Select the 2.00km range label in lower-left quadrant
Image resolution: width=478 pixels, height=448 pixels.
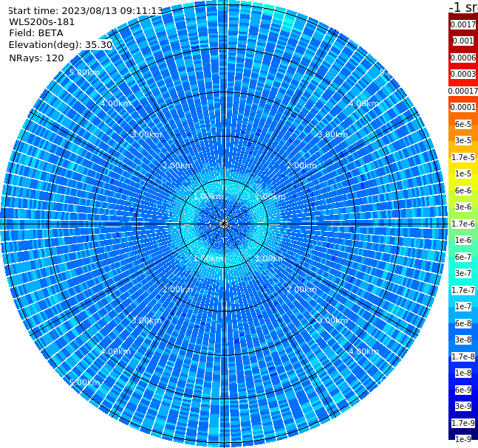tap(177, 289)
